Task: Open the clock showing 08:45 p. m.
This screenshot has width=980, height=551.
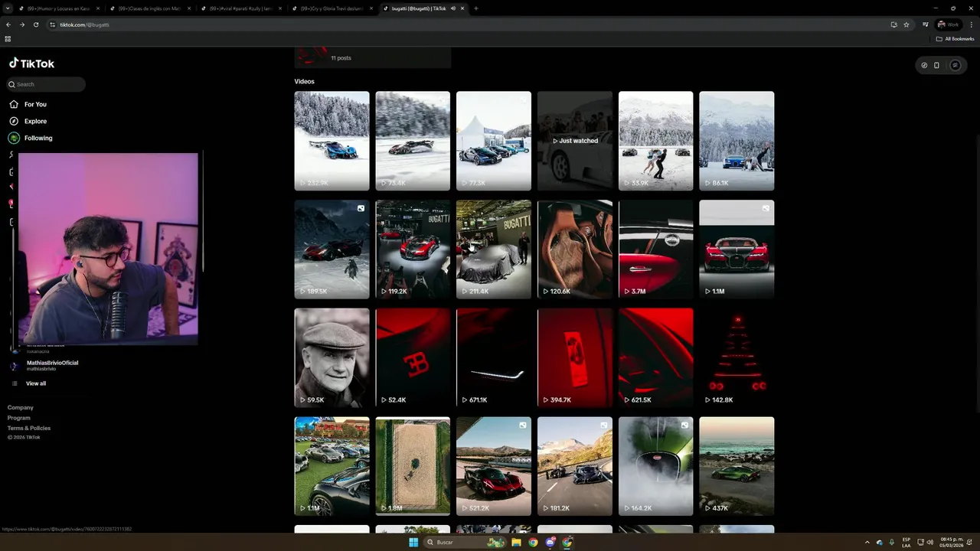Action: click(952, 542)
